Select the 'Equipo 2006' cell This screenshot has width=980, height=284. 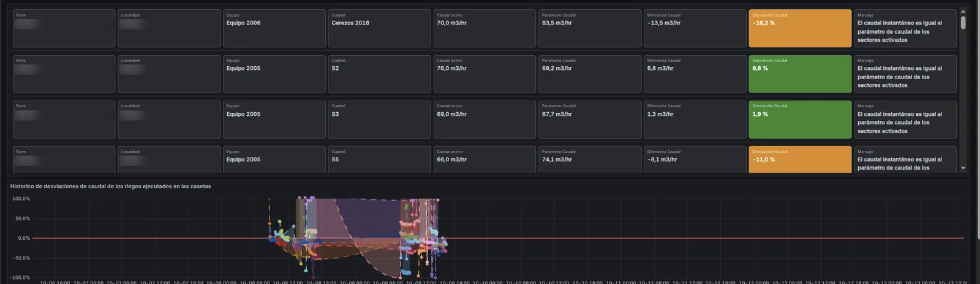point(274,28)
